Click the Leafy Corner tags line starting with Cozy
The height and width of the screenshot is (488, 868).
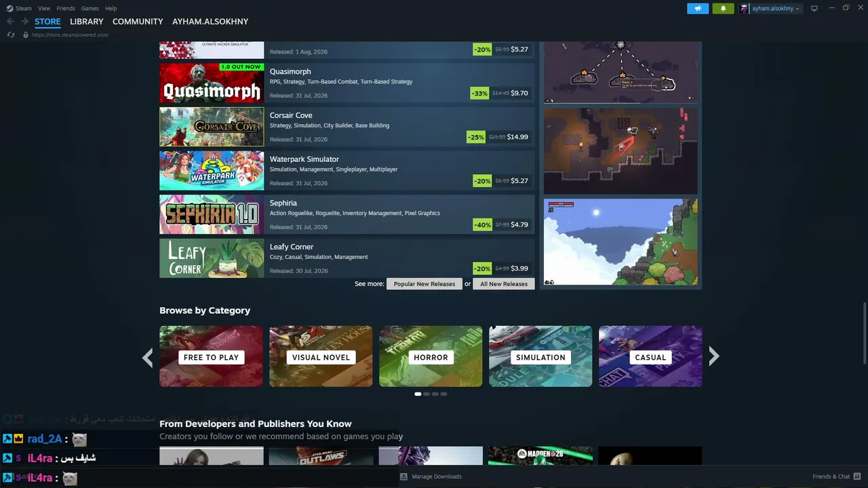pyautogui.click(x=319, y=257)
